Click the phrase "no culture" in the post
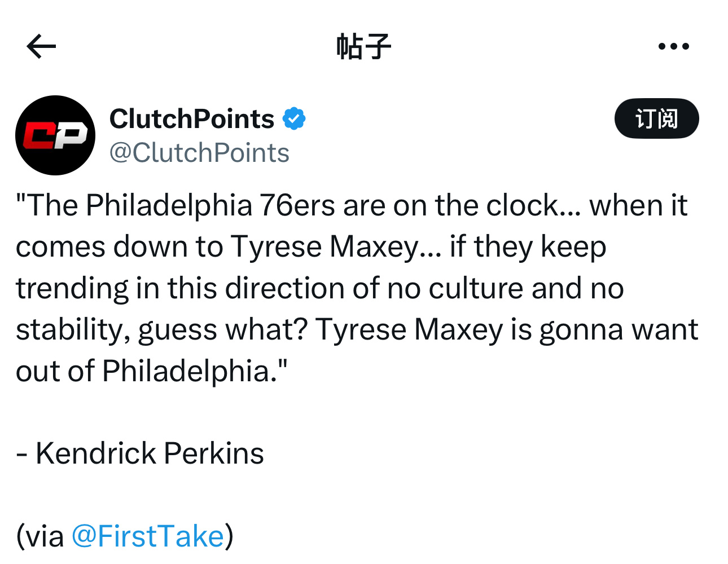Viewport: 728px width, 564px height. (x=455, y=288)
